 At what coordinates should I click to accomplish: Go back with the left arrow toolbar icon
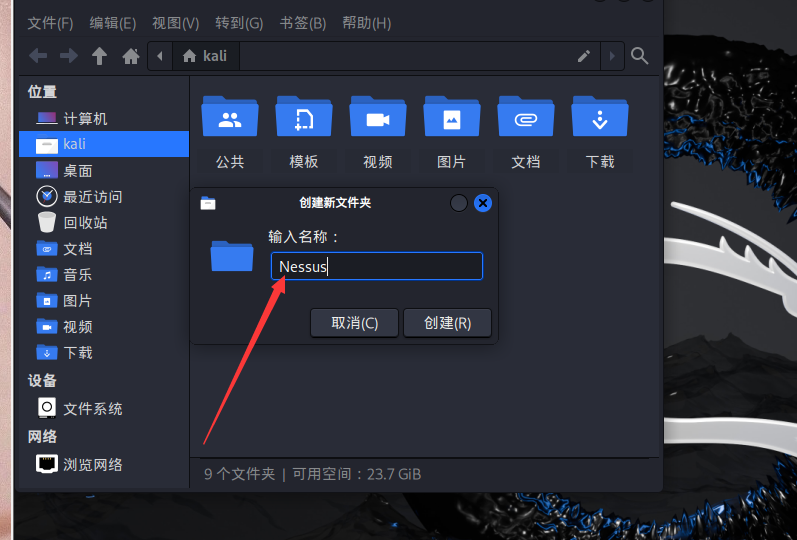(38, 55)
